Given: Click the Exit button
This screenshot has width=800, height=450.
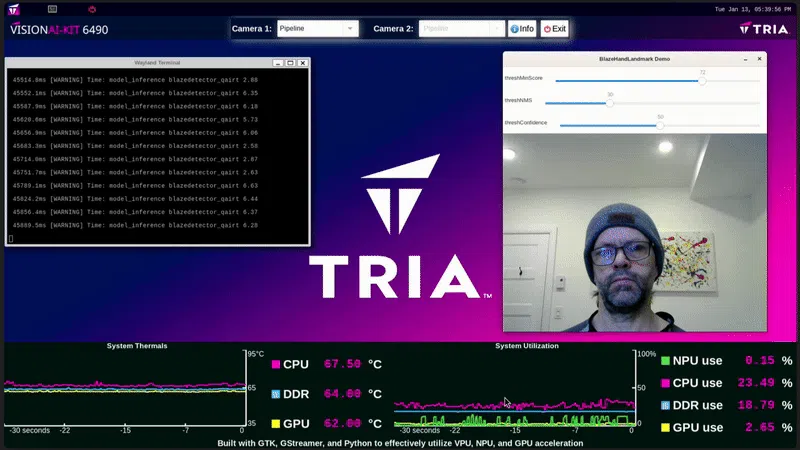Looking at the screenshot, I should (x=555, y=29).
